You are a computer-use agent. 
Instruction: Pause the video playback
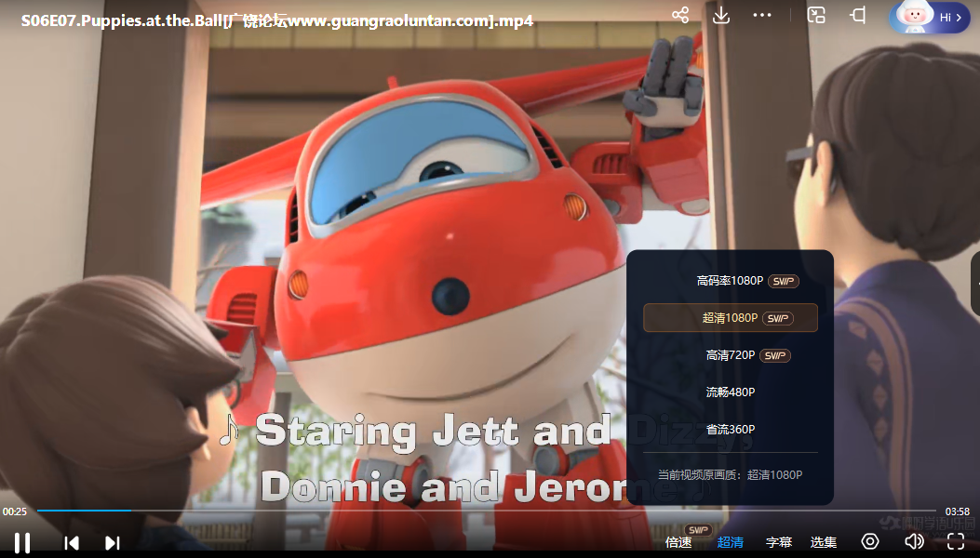click(22, 542)
